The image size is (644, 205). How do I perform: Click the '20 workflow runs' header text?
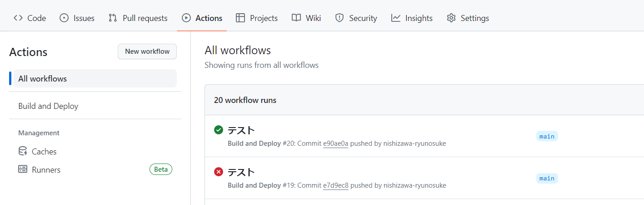[x=245, y=100]
